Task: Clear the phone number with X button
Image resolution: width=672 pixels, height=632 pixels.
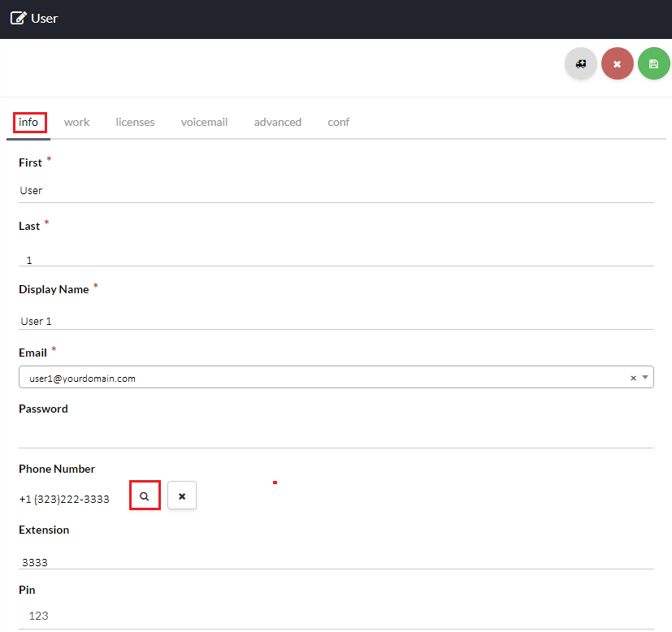Action: (182, 496)
